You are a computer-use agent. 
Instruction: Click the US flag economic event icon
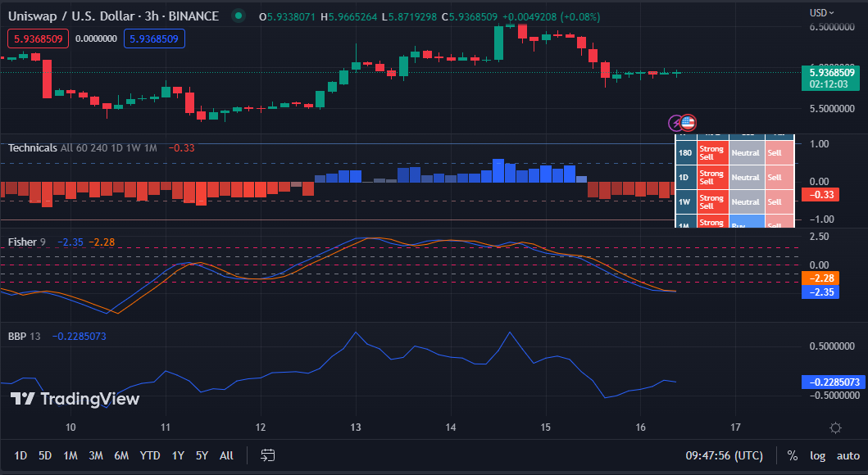[x=688, y=123]
